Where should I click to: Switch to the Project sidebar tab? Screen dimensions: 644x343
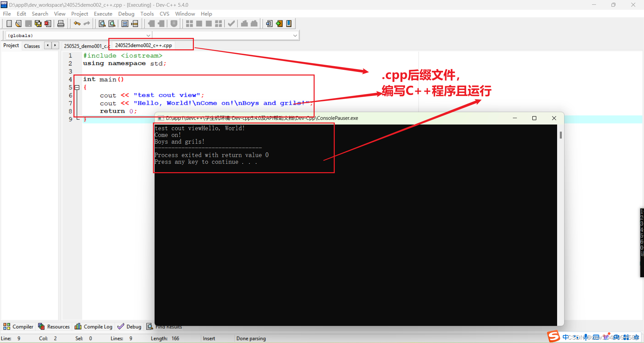click(11, 45)
